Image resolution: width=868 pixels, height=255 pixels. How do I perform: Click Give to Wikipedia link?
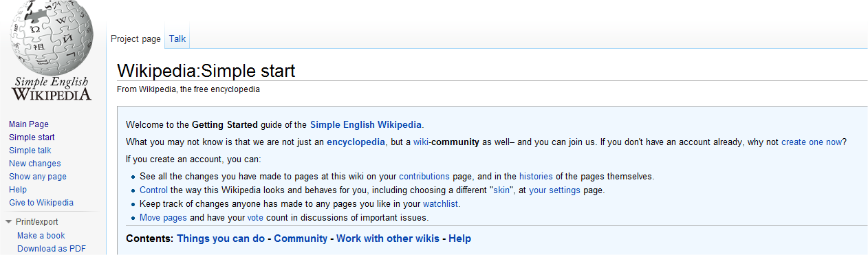click(41, 203)
